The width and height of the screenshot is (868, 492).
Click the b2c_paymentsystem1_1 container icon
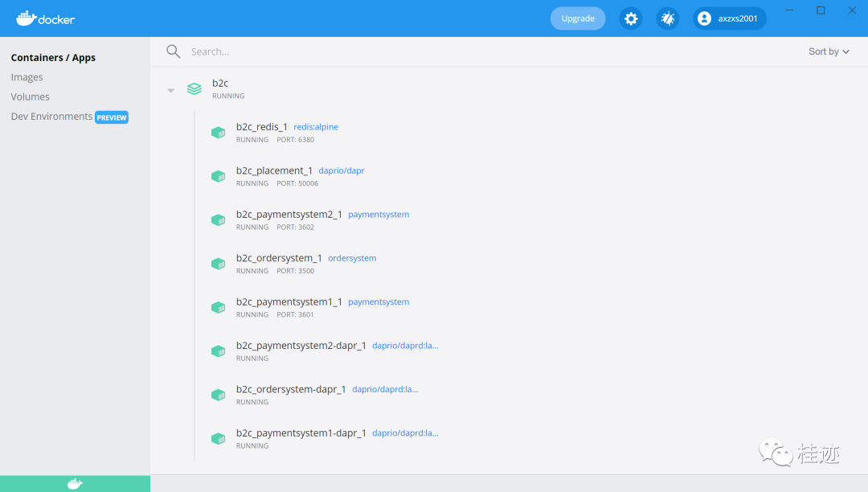[x=218, y=308]
